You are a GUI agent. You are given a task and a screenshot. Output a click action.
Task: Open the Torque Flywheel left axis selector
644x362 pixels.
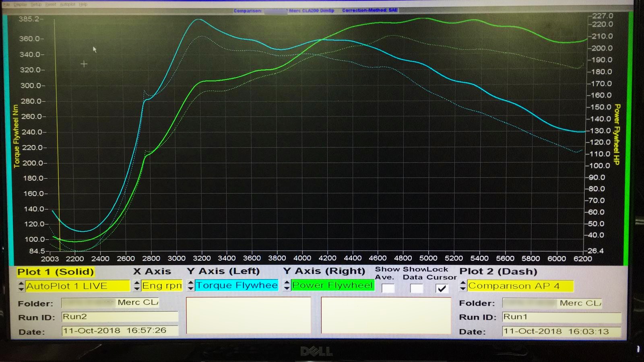tap(237, 286)
